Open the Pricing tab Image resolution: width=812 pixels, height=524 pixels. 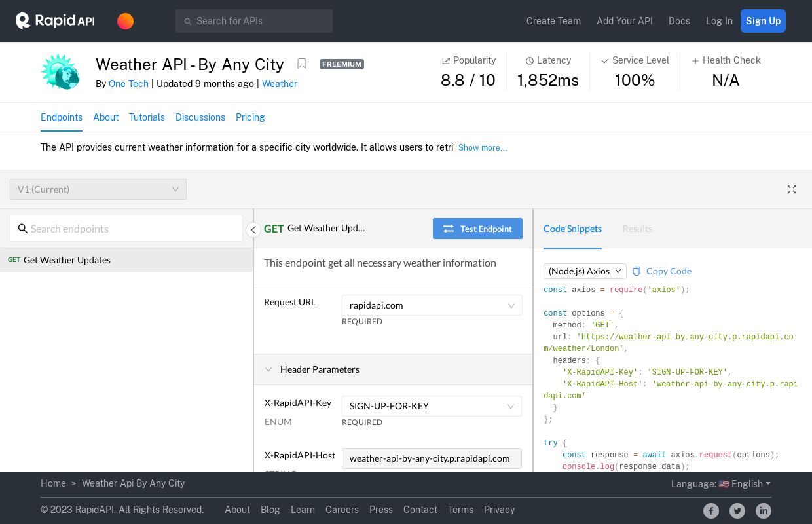250,117
